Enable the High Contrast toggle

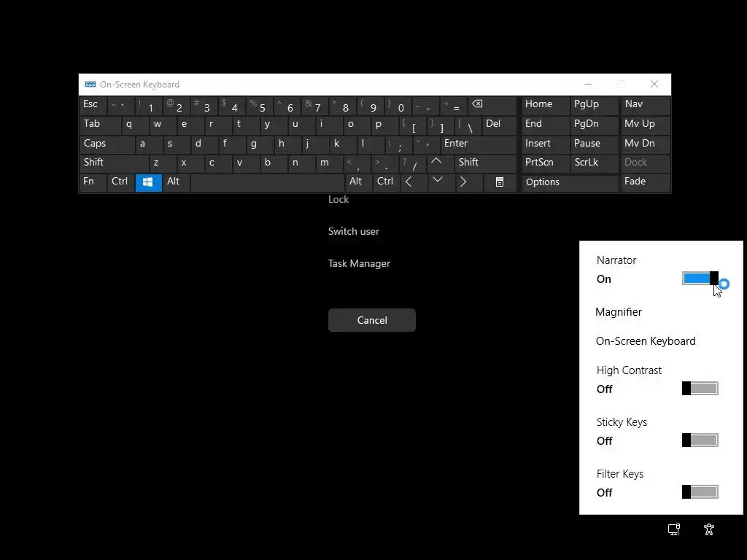(700, 389)
